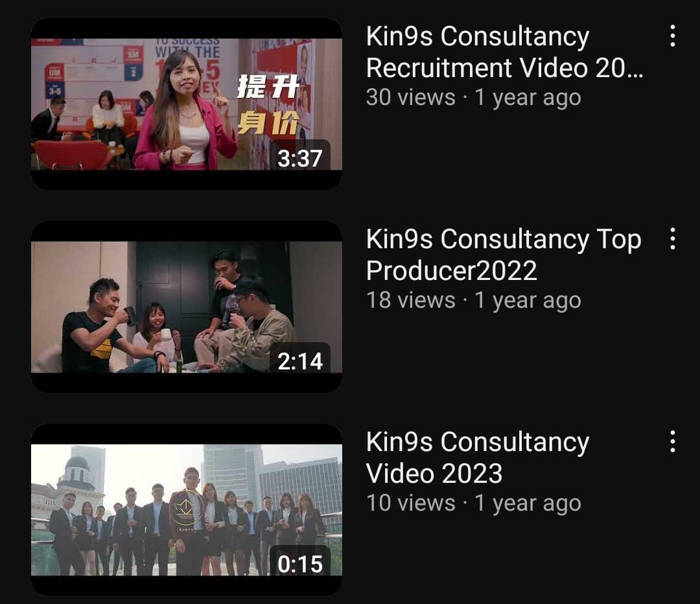Play the Recruitment Video thumbnail

tap(187, 104)
